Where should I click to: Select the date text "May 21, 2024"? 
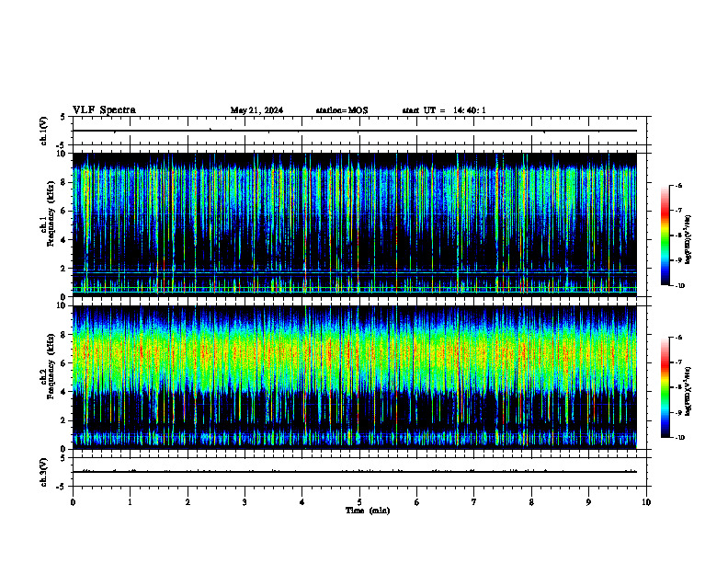(256, 110)
